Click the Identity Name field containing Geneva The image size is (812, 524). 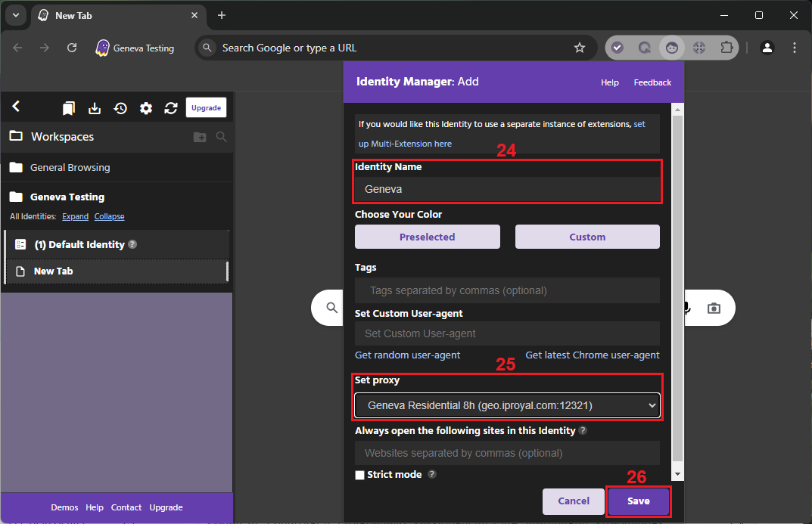pyautogui.click(x=507, y=189)
